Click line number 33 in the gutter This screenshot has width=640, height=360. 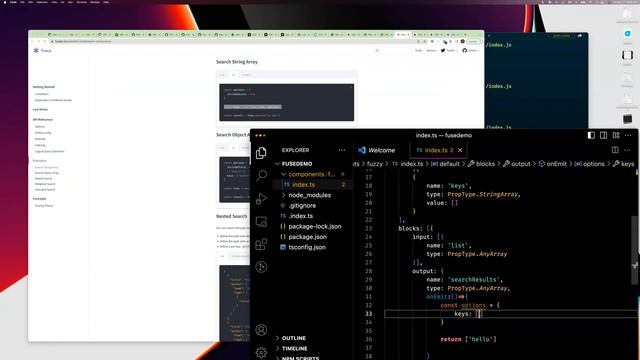(369, 313)
